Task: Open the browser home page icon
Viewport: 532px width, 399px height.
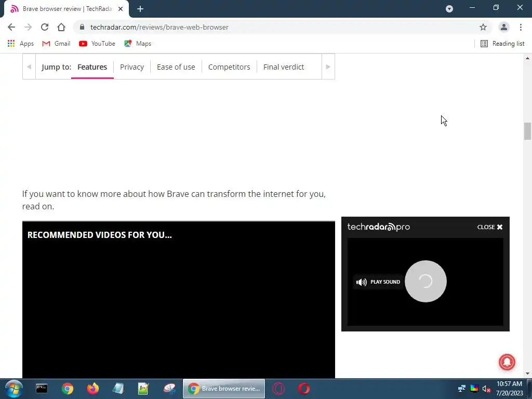Action: (x=61, y=27)
